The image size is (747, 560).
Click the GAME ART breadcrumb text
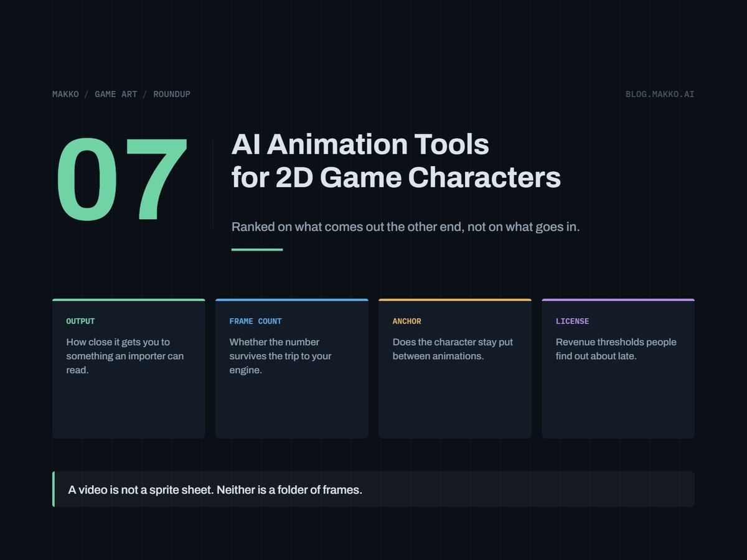click(x=116, y=94)
